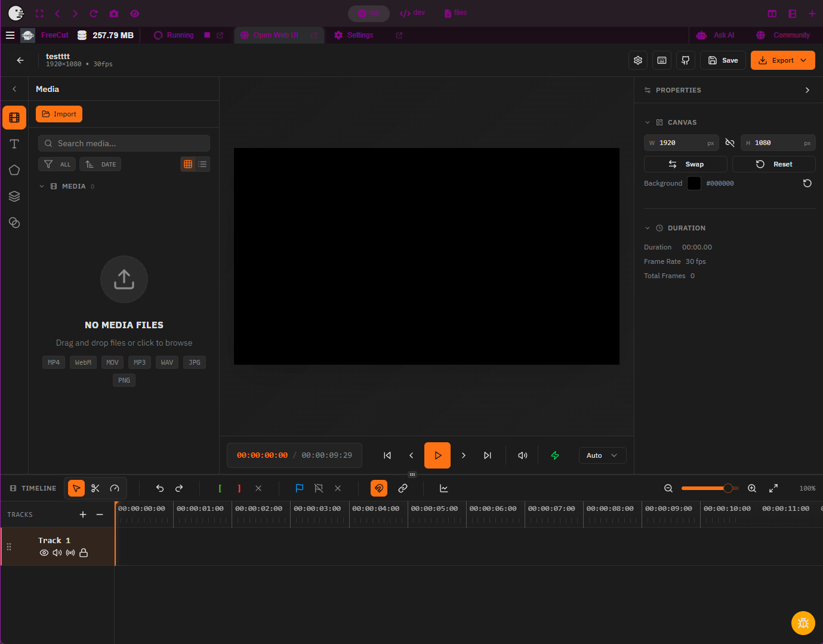This screenshot has width=823, height=644.
Task: Open the Auto preview quality dropdown
Action: pyautogui.click(x=602, y=455)
